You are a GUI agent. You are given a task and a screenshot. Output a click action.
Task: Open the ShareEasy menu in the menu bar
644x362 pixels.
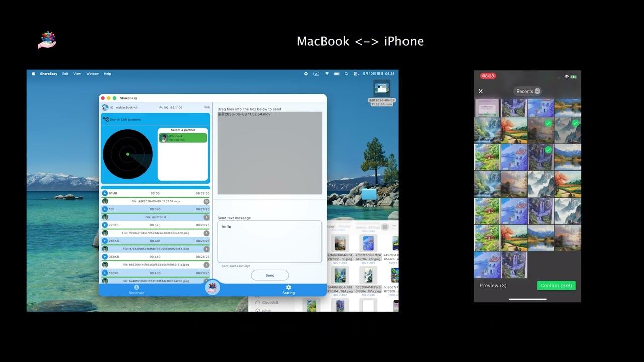pyautogui.click(x=49, y=74)
